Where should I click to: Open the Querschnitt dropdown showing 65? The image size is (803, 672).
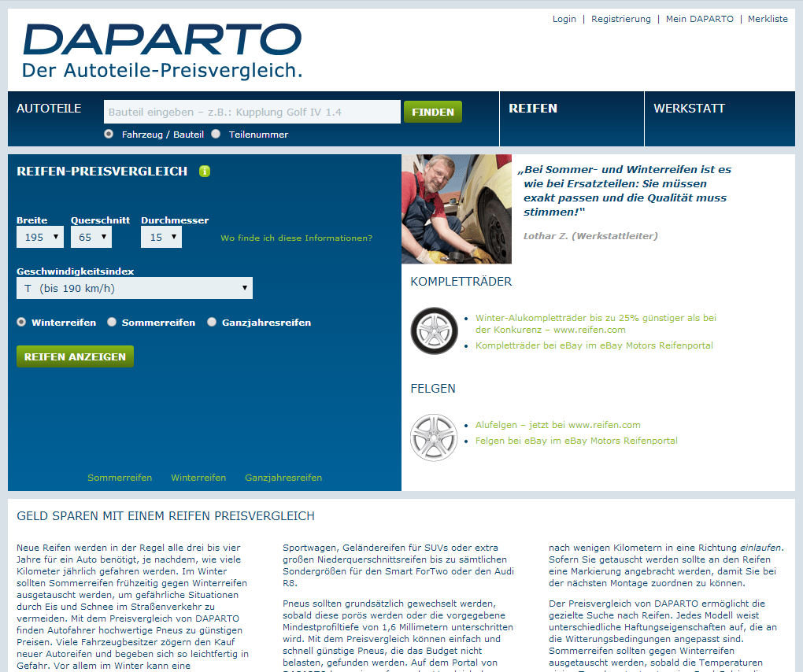point(91,237)
